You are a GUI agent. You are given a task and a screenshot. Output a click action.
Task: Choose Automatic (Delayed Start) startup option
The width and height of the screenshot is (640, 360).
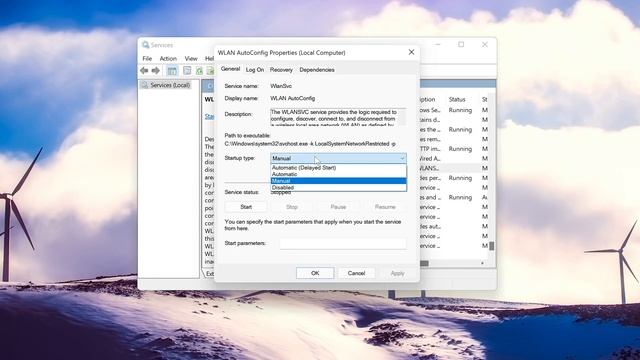coord(338,168)
